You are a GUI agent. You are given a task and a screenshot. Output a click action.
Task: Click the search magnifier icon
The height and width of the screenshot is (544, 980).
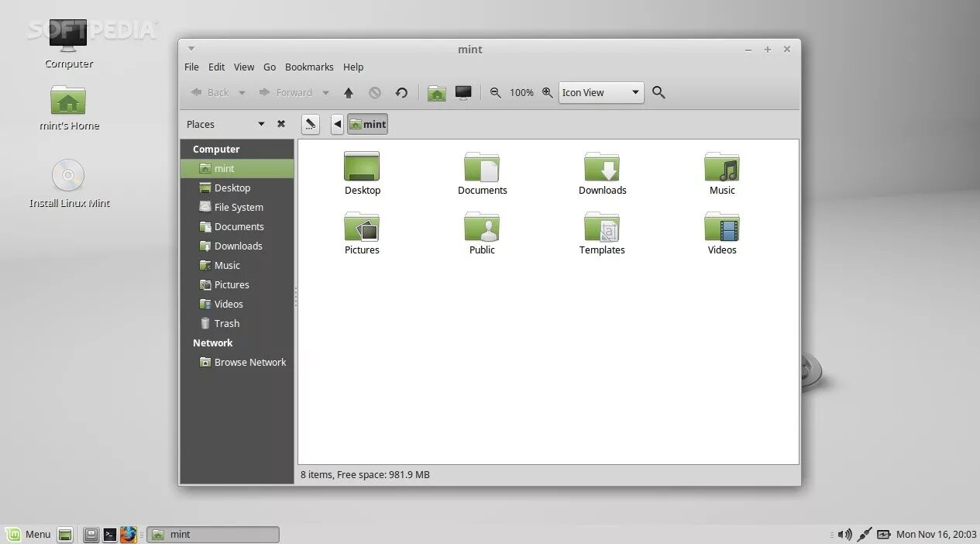coord(658,92)
